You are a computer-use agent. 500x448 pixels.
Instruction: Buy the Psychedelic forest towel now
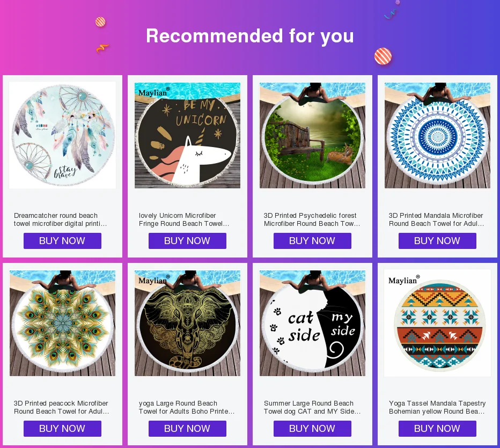(x=312, y=241)
